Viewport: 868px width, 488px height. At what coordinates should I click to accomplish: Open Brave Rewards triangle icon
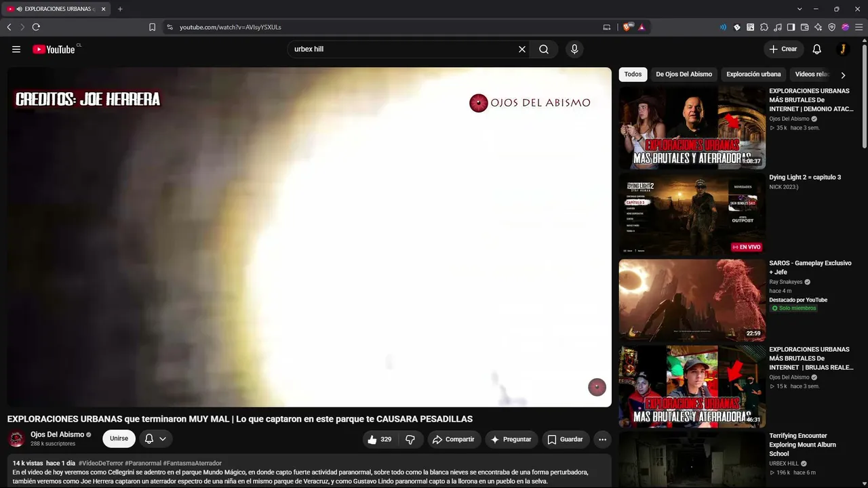(x=642, y=27)
